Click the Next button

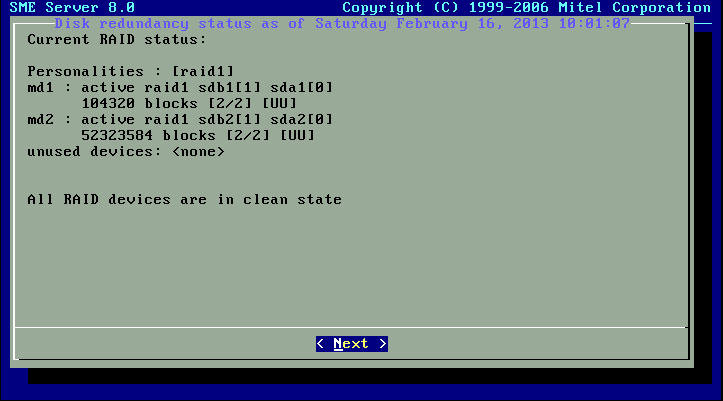pyautogui.click(x=352, y=344)
